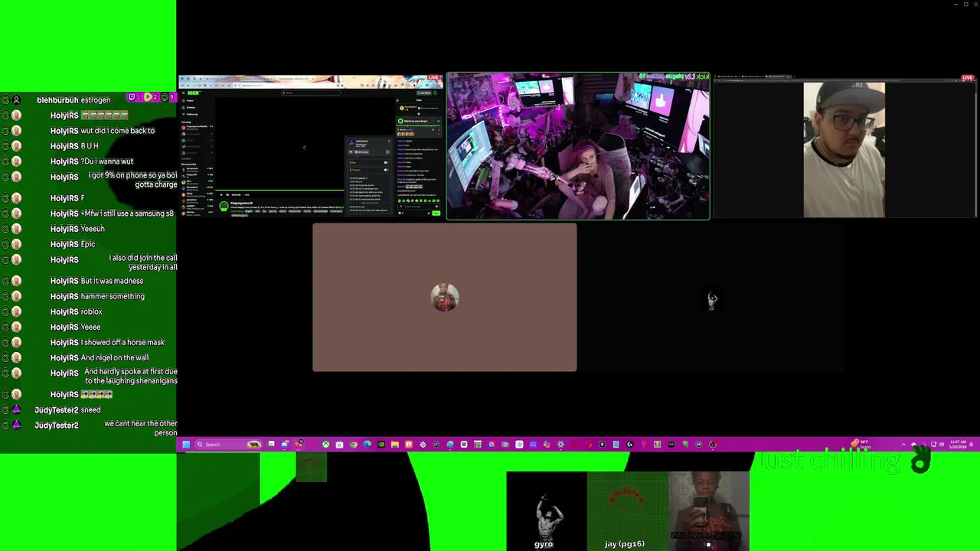Toggle the Ban switch in user card
Image resolution: width=980 pixels, height=551 pixels.
point(386,162)
